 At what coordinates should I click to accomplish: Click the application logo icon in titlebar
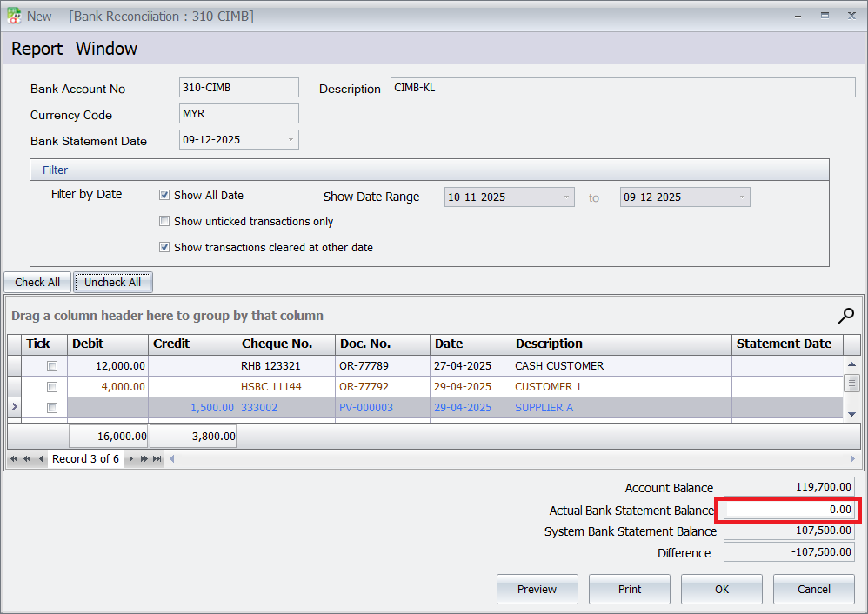(12, 15)
